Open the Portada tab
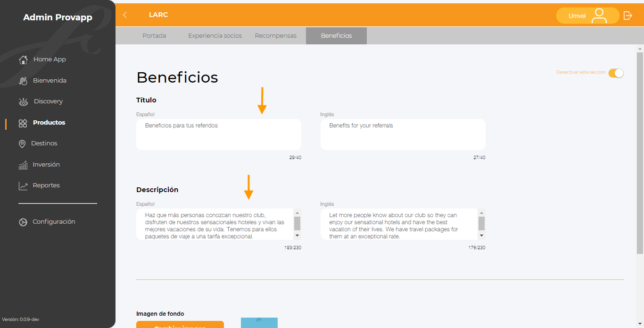 point(154,36)
